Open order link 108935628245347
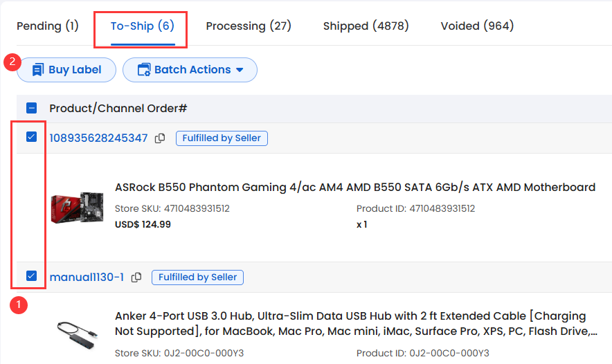The height and width of the screenshot is (364, 612). (x=98, y=138)
